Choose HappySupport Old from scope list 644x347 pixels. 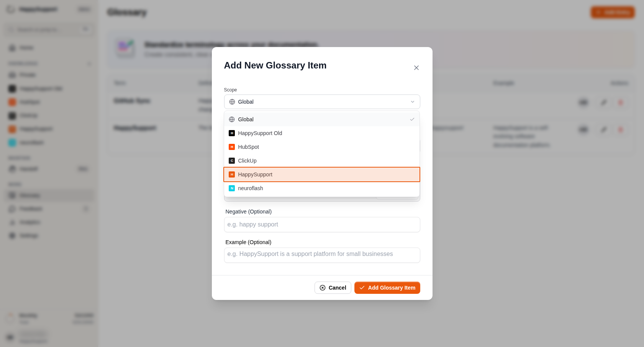click(x=322, y=133)
